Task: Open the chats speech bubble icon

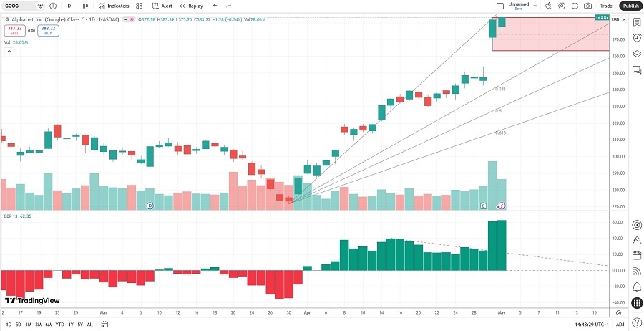Action: (x=637, y=69)
